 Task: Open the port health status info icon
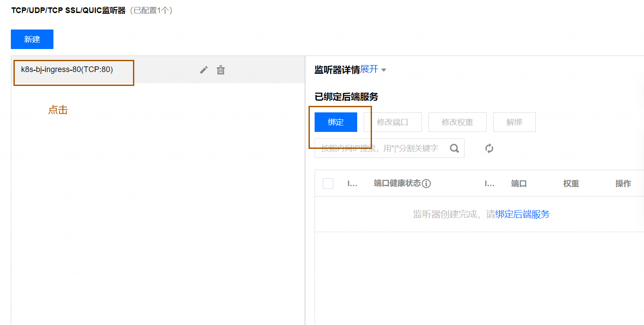pos(426,184)
